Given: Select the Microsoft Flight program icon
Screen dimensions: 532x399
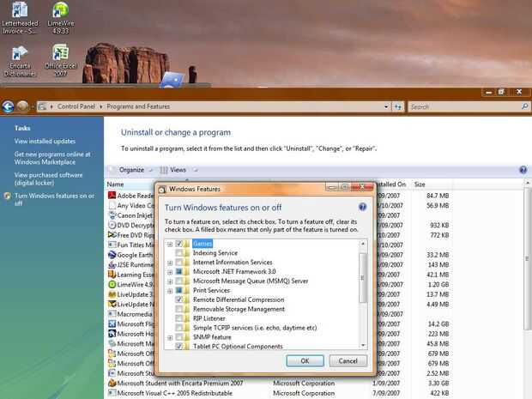Looking at the screenshot, I should coord(112,323).
